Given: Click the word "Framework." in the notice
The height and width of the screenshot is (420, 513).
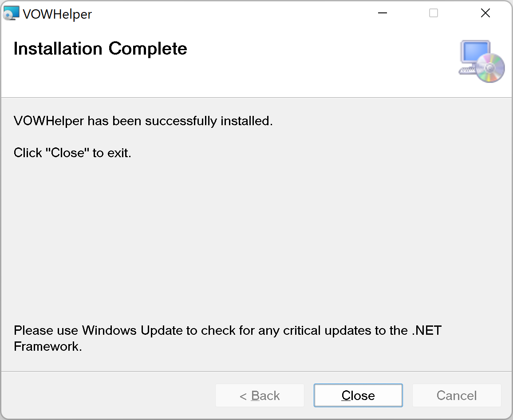Looking at the screenshot, I should (48, 346).
